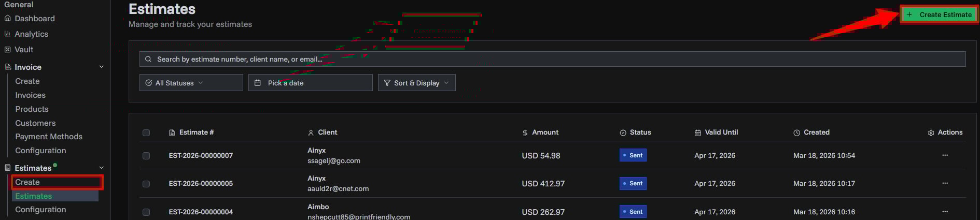The height and width of the screenshot is (220, 980).
Task: Open the Invoices list
Action: coord(31,95)
